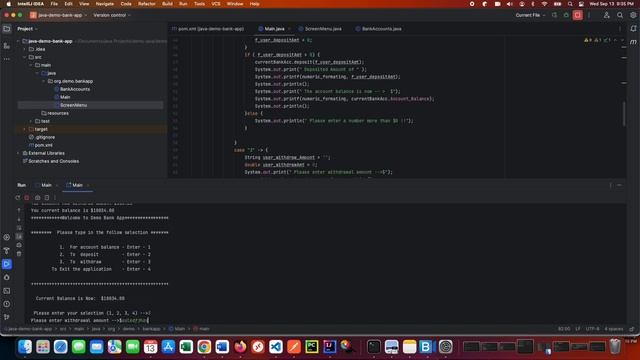Toggle soft-wrap in the Run console
The image size is (640, 360).
pos(19,228)
